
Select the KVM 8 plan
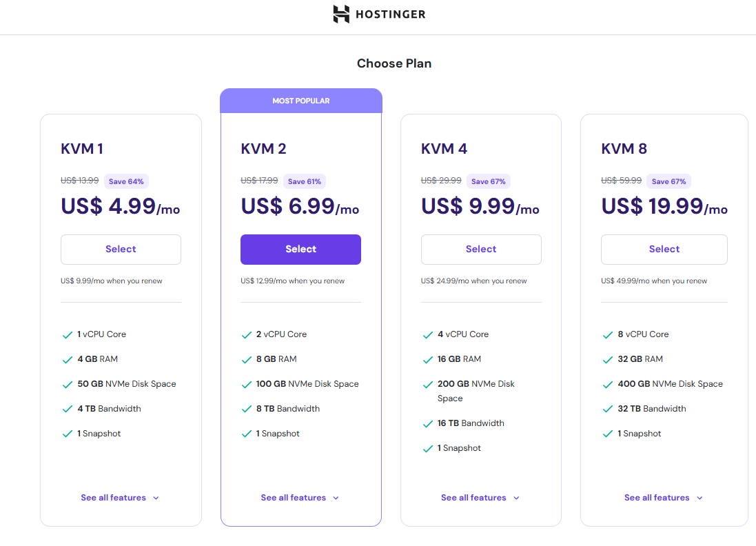click(x=664, y=250)
